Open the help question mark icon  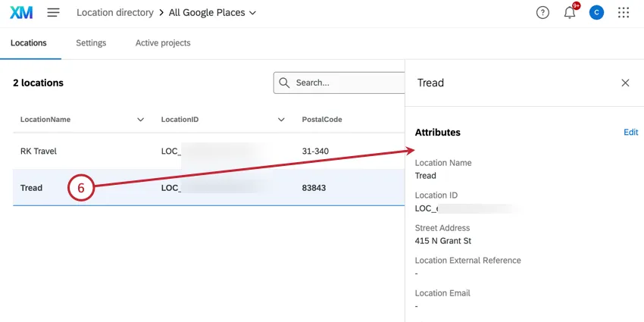(542, 13)
